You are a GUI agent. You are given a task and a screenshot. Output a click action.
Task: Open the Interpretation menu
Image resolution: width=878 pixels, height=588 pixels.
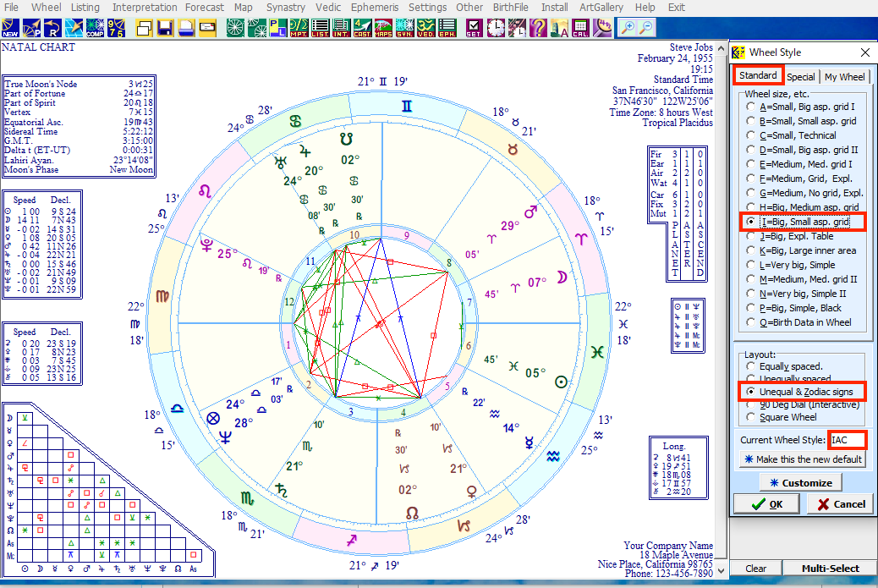[145, 8]
